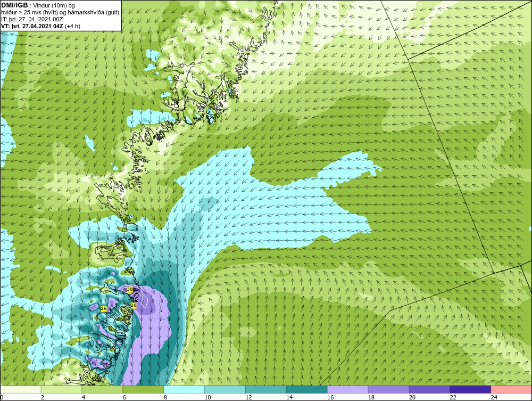Image resolution: width=532 pixels, height=401 pixels.
Task: Click the "VT: þri. 27.04.2021 04Z" valid time
Action: (x=32, y=26)
